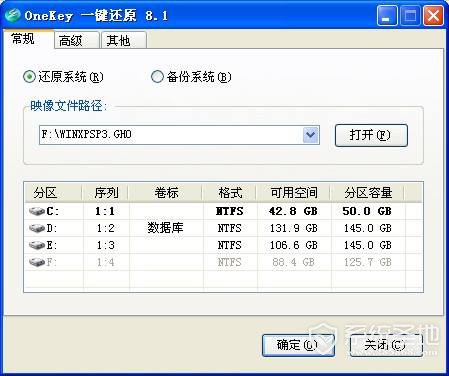Click the 格式 column header

(x=230, y=193)
